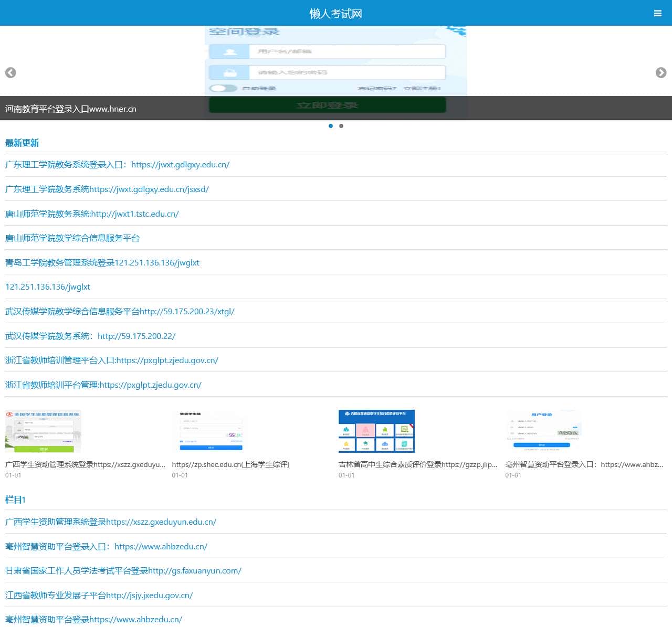Open the hamburger menu icon
Viewport: 672px width, 627px height.
coord(657,13)
